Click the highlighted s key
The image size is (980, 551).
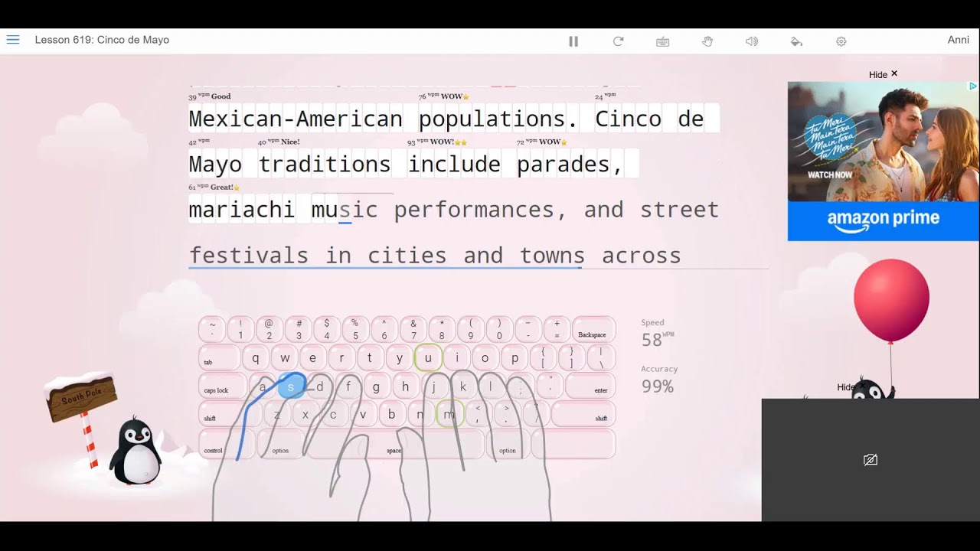pyautogui.click(x=291, y=386)
